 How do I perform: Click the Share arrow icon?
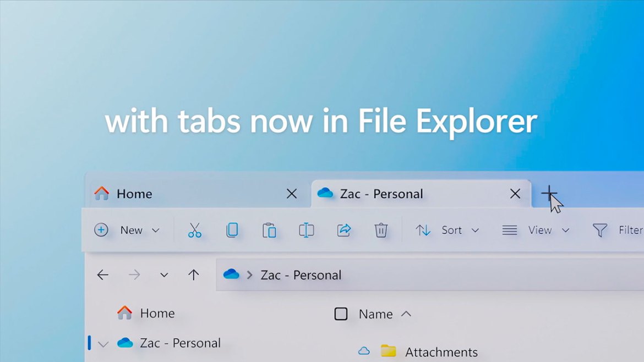(344, 230)
